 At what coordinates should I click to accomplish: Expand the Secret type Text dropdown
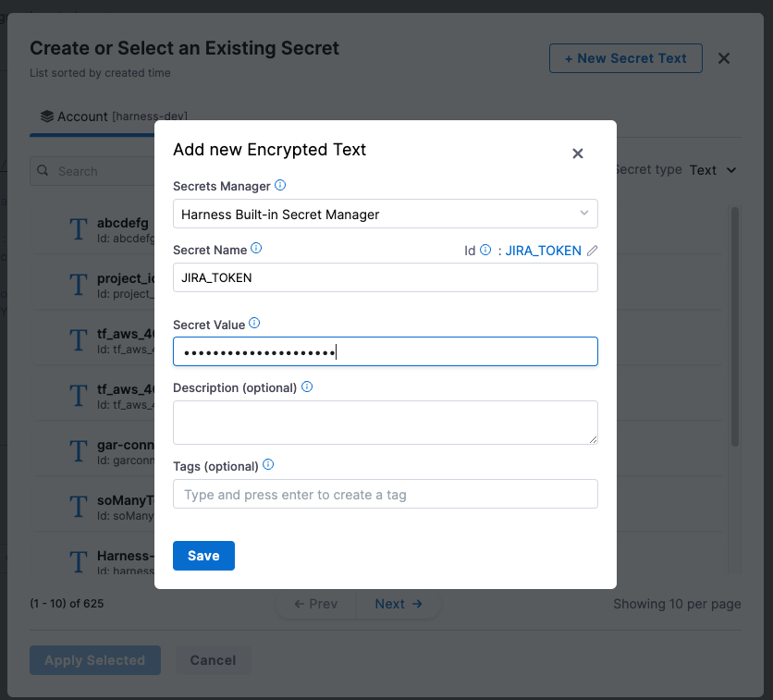[713, 170]
